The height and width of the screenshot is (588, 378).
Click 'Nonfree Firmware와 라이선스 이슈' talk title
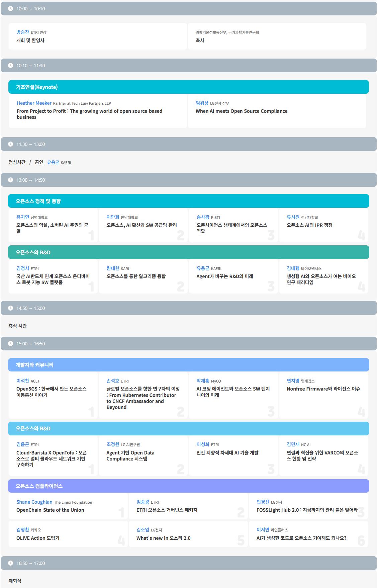pyautogui.click(x=323, y=389)
